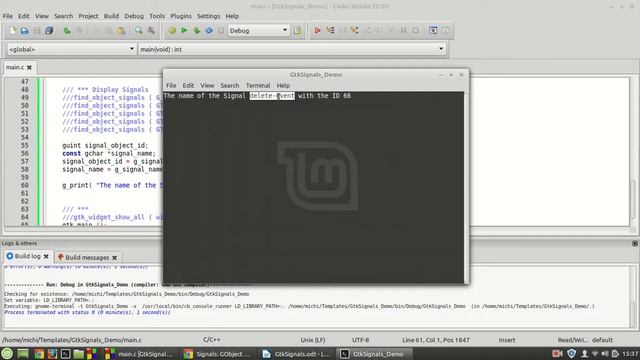Click the Undo toolbar icon

coord(67,31)
